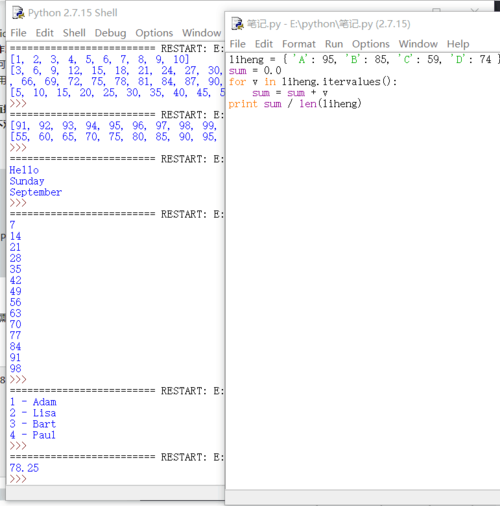
Task: Open the Format menu in editor
Action: [299, 44]
